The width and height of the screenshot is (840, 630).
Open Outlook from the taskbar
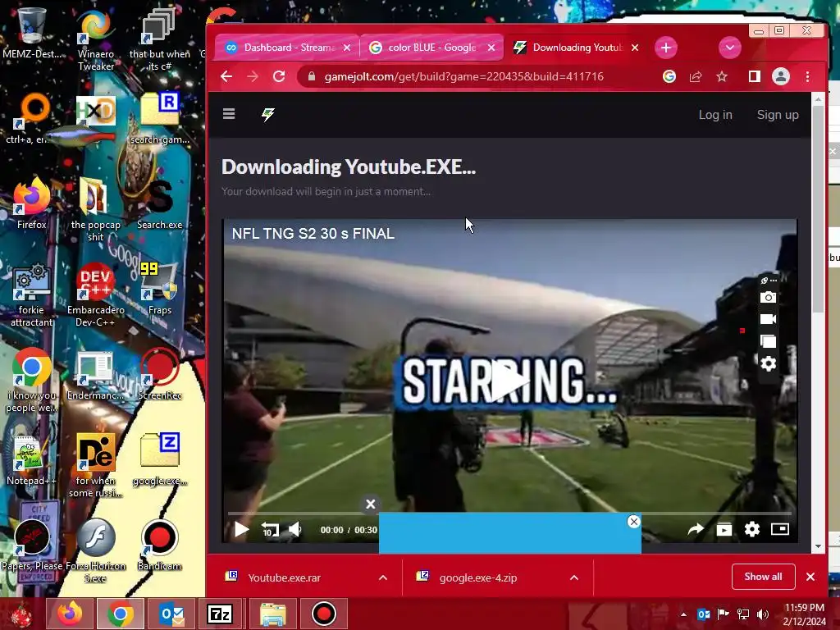coord(172,614)
